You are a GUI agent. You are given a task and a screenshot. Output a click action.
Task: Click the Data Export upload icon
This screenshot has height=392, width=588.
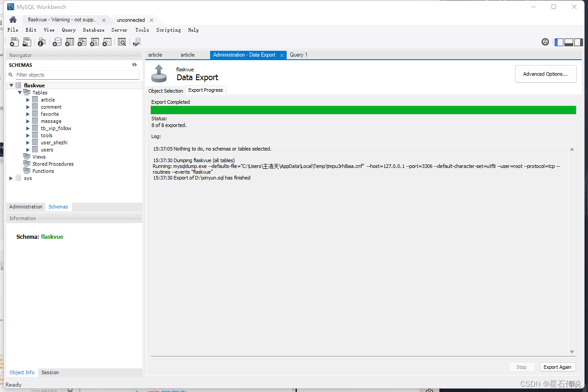[x=159, y=73]
